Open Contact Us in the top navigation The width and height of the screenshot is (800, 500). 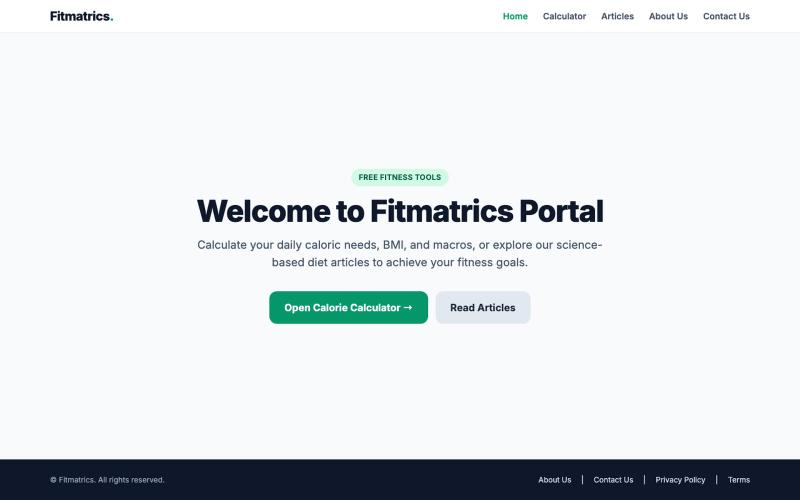point(726,16)
